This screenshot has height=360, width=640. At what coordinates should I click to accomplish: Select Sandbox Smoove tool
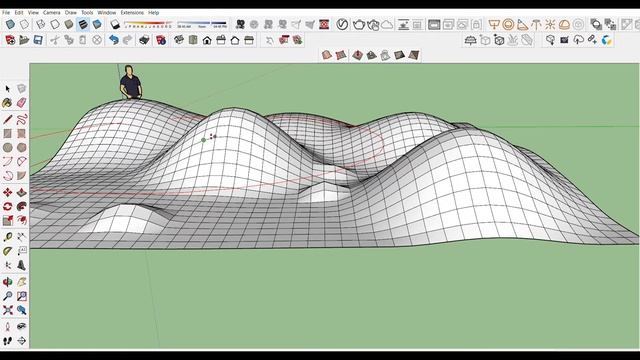(357, 55)
